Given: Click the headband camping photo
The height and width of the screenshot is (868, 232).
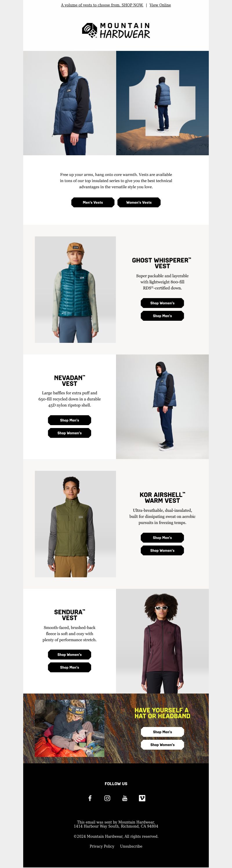Looking at the screenshot, I should click(70, 728).
